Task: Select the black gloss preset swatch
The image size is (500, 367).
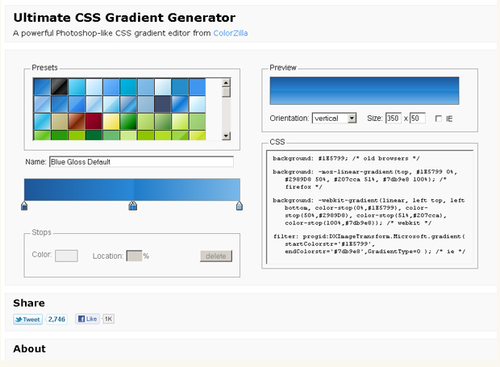Action: pyautogui.click(x=59, y=87)
